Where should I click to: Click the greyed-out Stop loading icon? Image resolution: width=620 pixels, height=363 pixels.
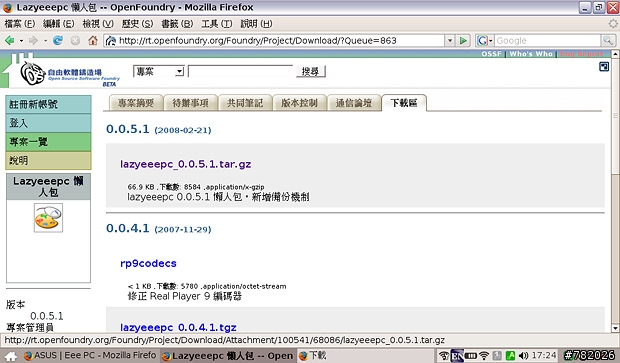click(75, 40)
